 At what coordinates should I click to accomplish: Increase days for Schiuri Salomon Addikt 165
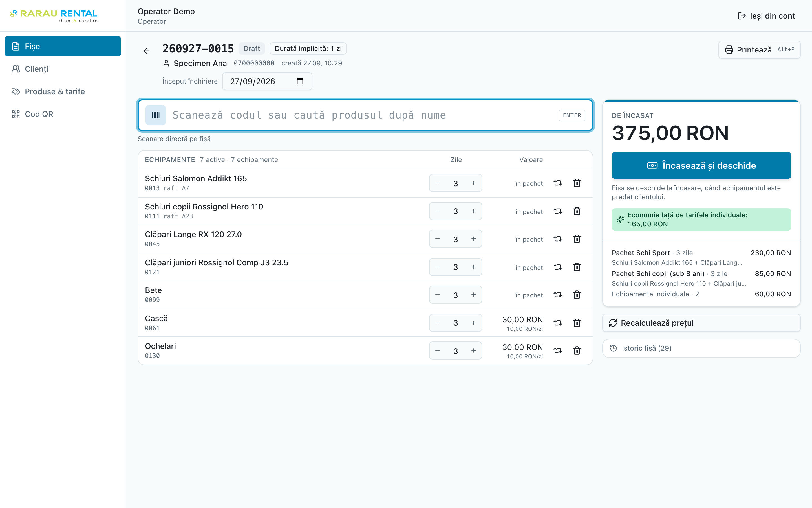click(473, 183)
